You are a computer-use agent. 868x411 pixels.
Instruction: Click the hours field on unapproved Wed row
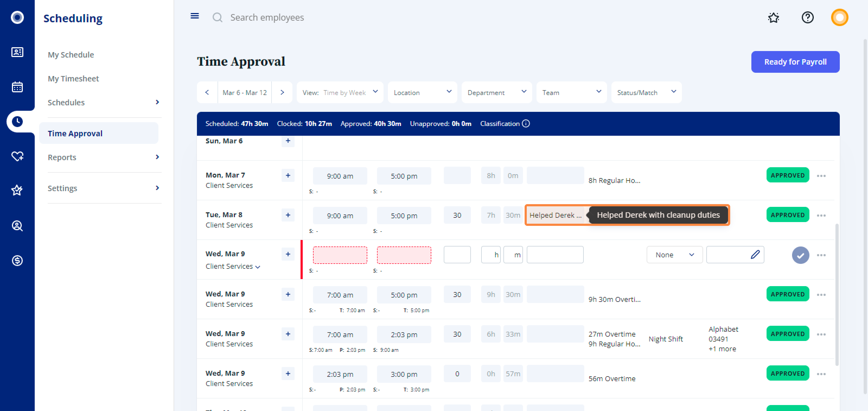(491, 255)
